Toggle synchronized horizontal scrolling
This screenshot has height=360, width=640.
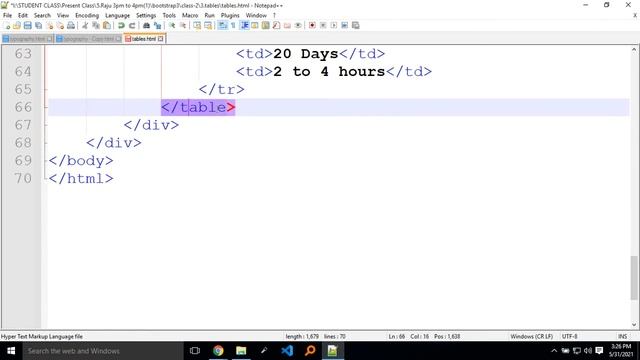[208, 25]
